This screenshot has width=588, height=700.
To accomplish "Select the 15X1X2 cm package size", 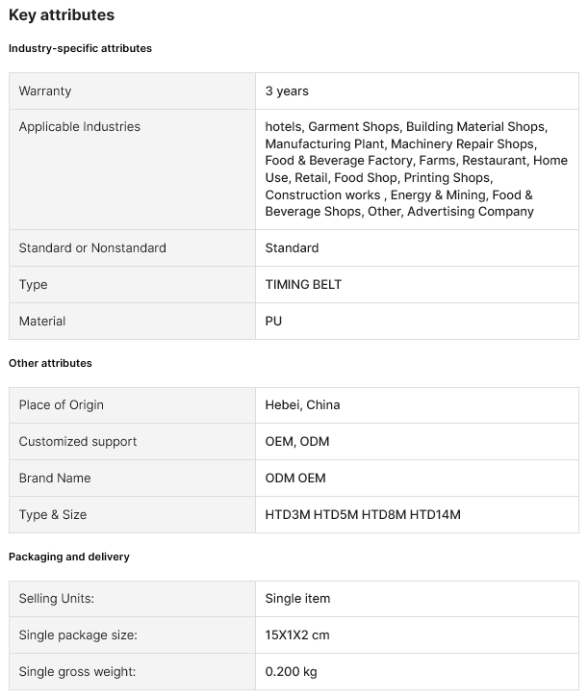I will 297,635.
